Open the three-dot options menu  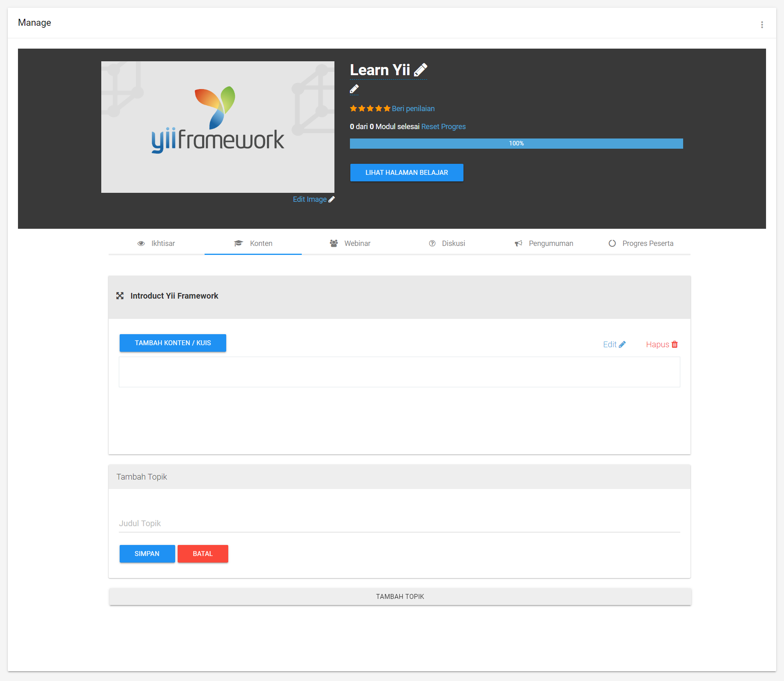tap(762, 25)
